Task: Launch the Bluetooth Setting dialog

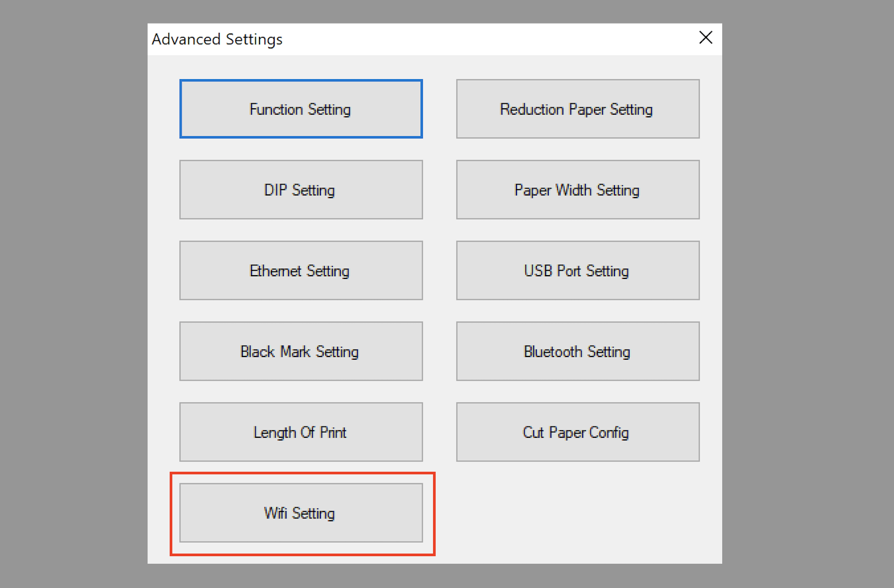Action: point(577,351)
